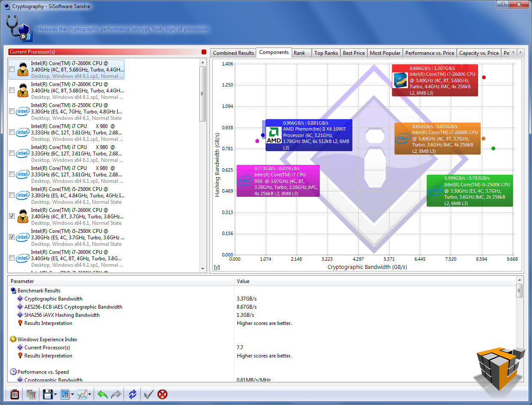Select the Current Processor(s) 7.7 row
532x405 pixels.
(x=262, y=348)
